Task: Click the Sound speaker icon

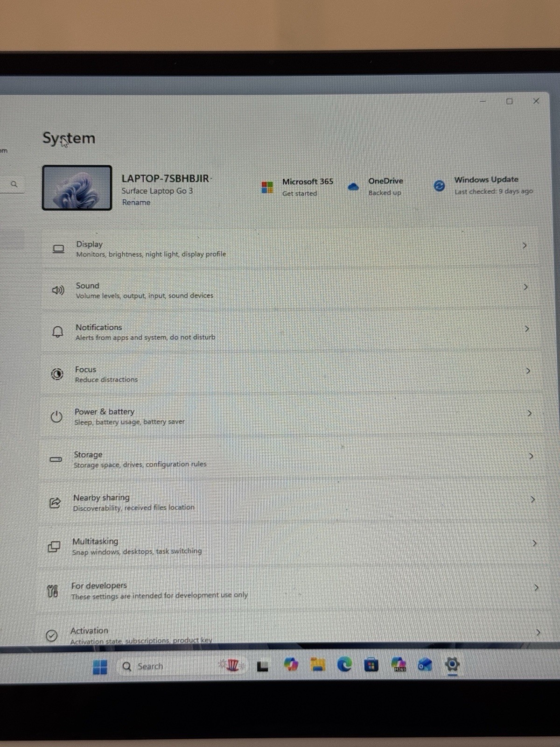Action: [x=58, y=290]
